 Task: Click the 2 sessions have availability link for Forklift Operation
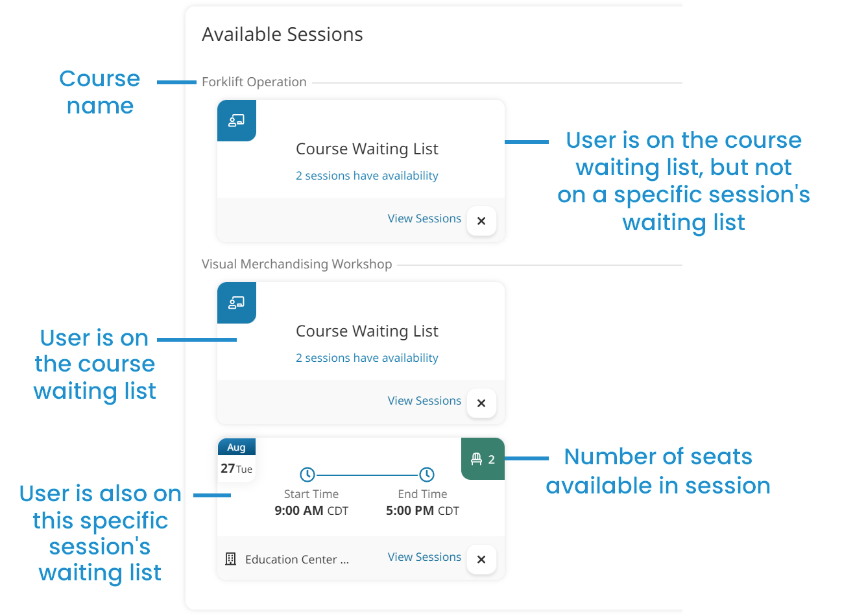tap(367, 175)
